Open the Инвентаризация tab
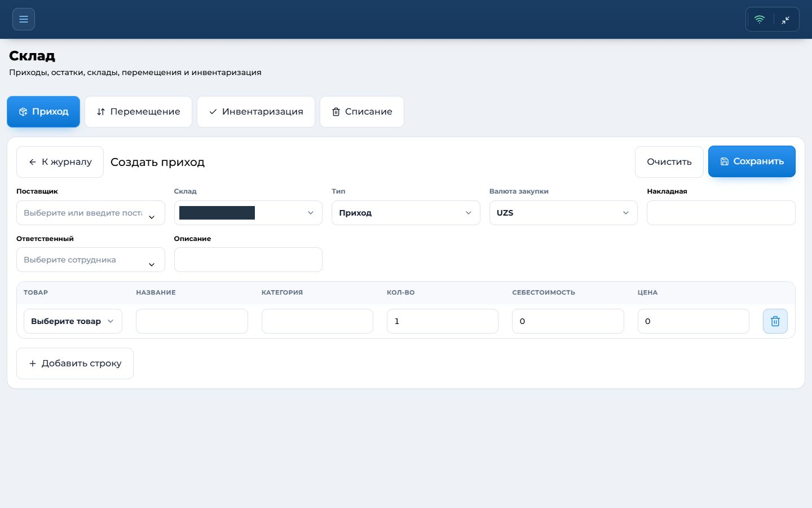The image size is (812, 508). 256,112
